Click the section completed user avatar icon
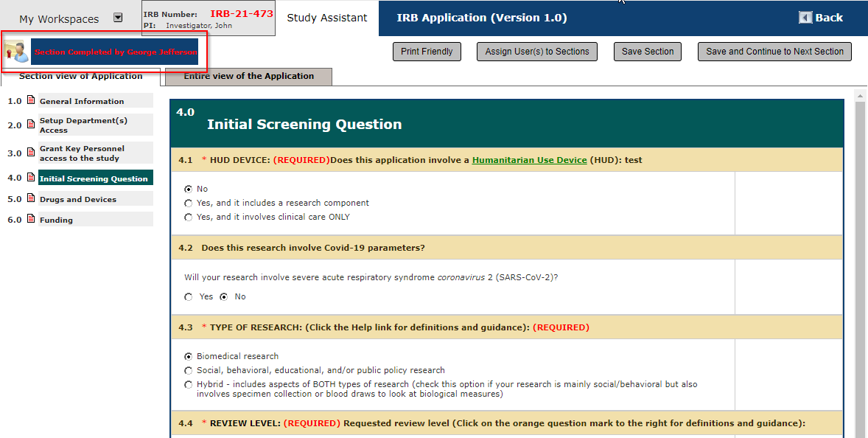This screenshot has width=868, height=438. pyautogui.click(x=17, y=52)
